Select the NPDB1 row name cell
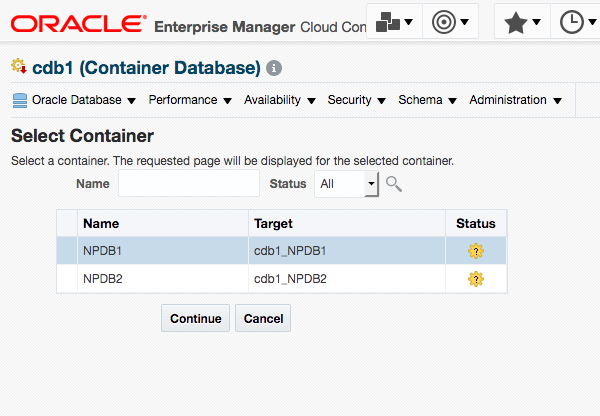The width and height of the screenshot is (600, 416). click(163, 251)
